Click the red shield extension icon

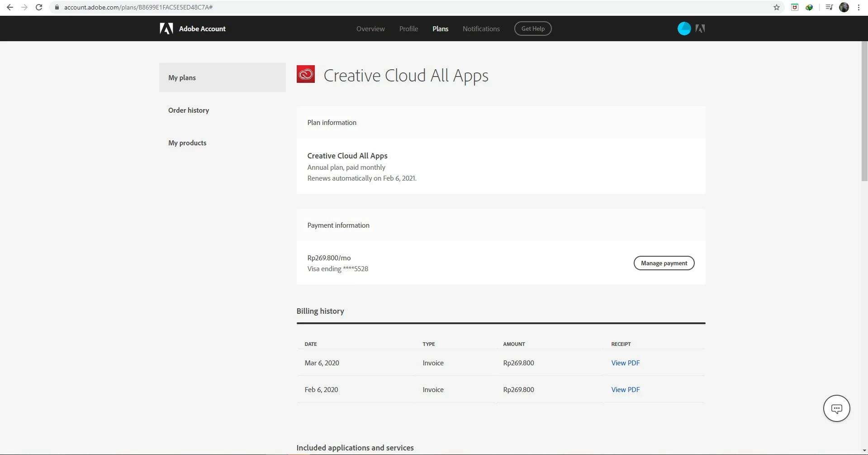pyautogui.click(x=795, y=7)
